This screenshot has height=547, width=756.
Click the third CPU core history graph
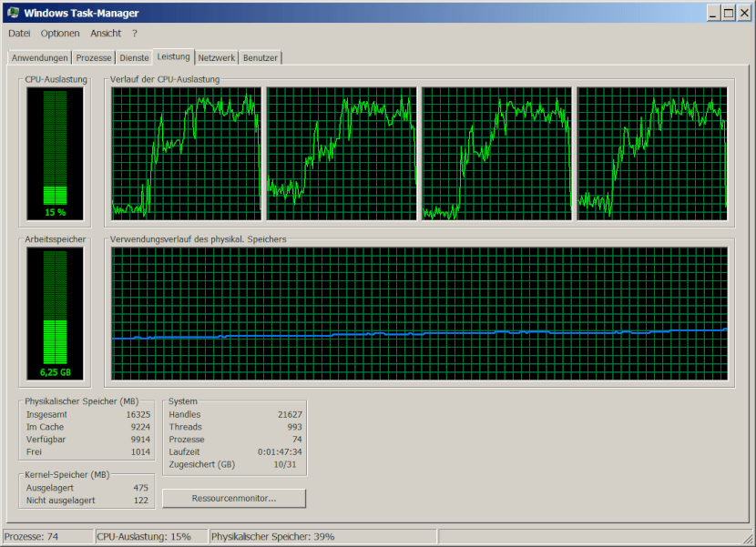click(x=496, y=153)
